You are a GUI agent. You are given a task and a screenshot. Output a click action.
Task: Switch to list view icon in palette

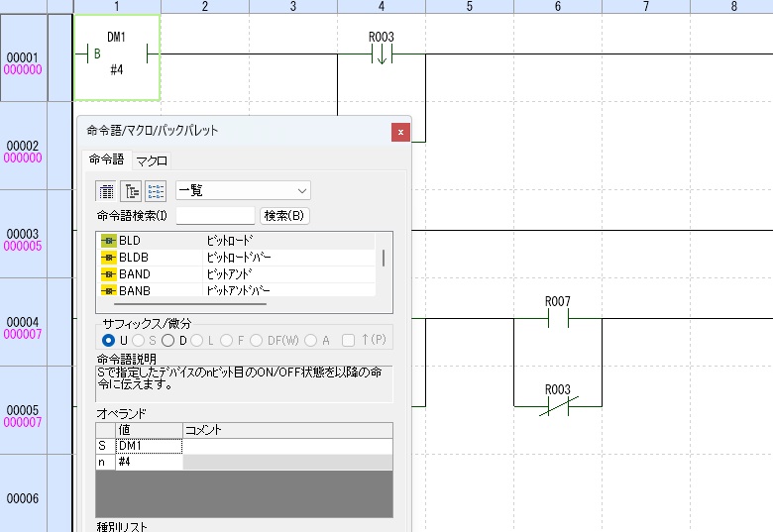[106, 190]
